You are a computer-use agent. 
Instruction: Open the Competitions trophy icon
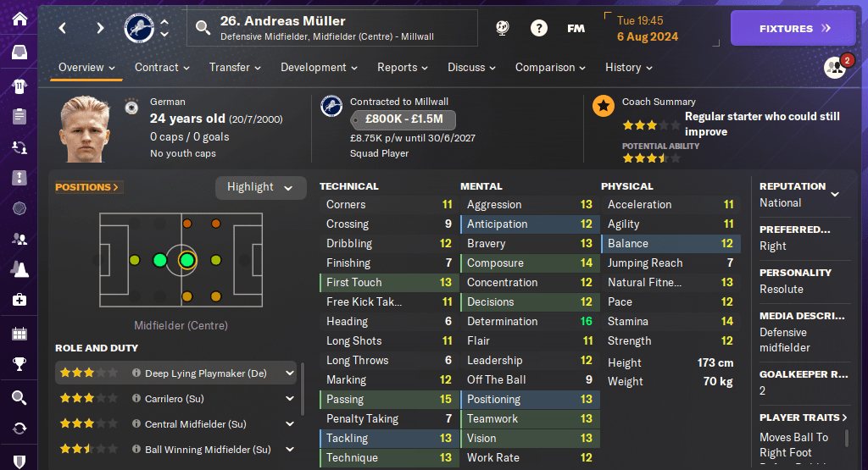[x=19, y=364]
